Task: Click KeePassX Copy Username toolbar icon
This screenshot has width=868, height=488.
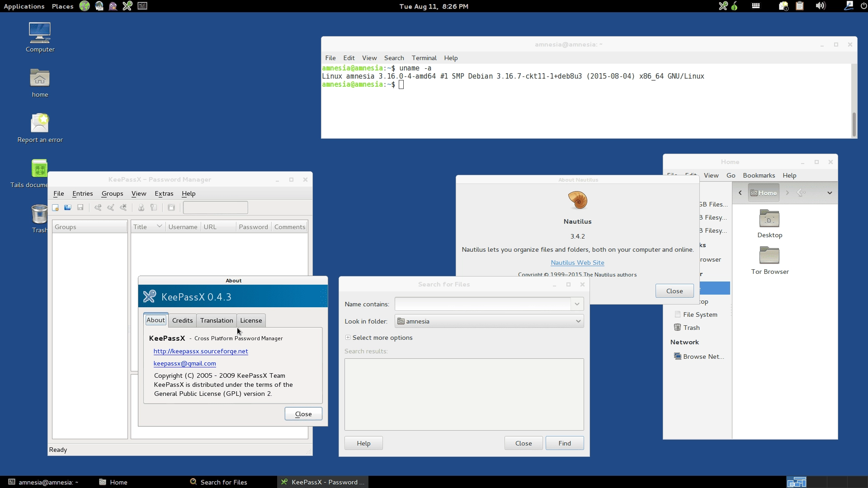Action: [x=141, y=207]
